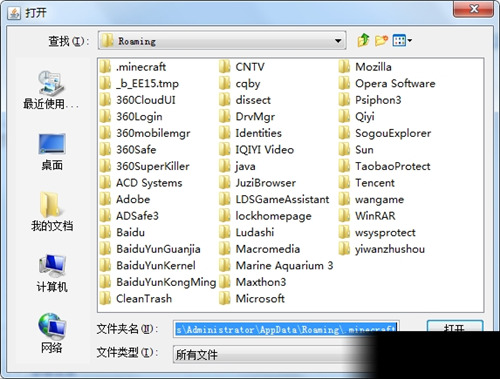Select the Maxthon3 folder
The height and width of the screenshot is (379, 500).
[253, 282]
